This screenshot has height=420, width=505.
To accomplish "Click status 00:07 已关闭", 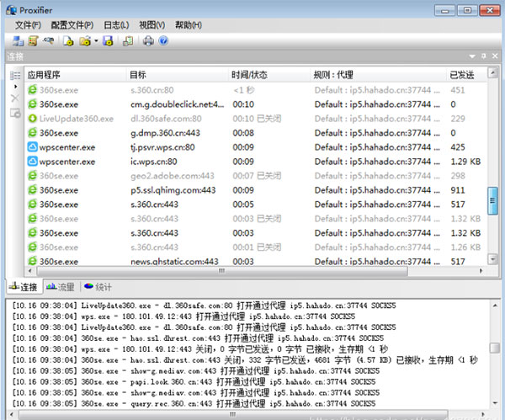I will click(257, 176).
